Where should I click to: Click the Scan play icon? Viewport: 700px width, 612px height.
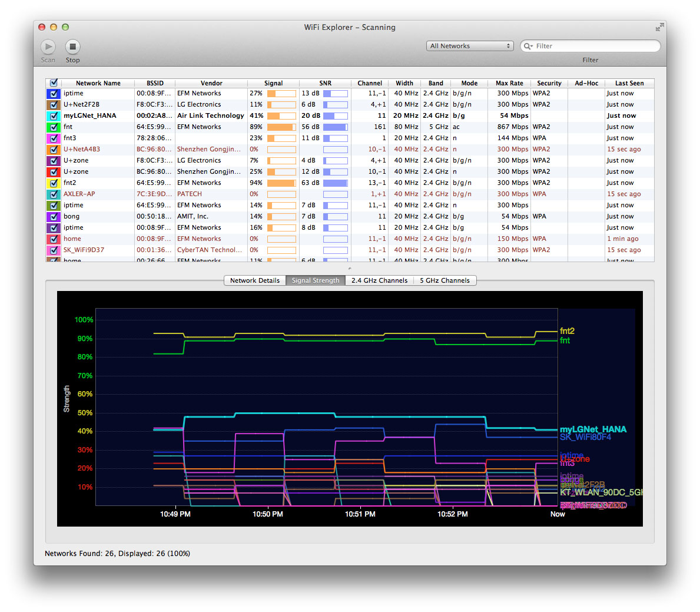tap(48, 47)
